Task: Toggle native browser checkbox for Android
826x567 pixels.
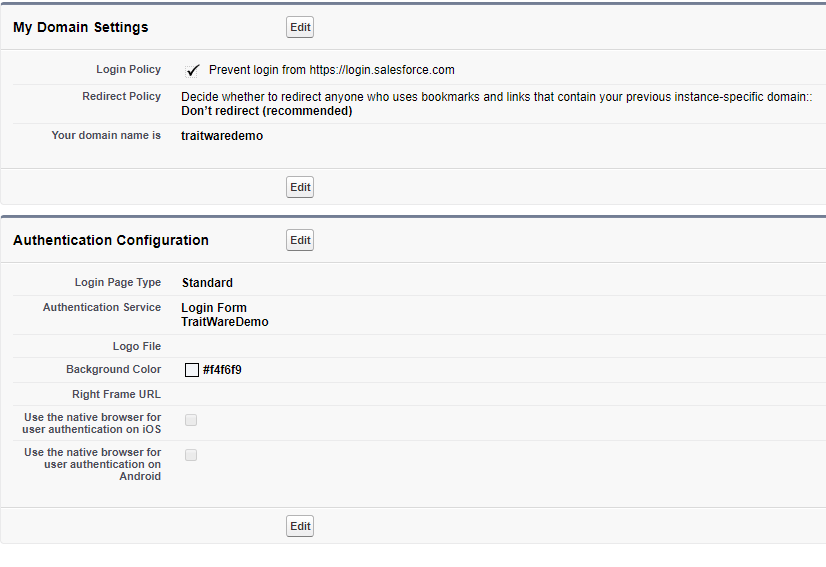Action: tap(191, 455)
